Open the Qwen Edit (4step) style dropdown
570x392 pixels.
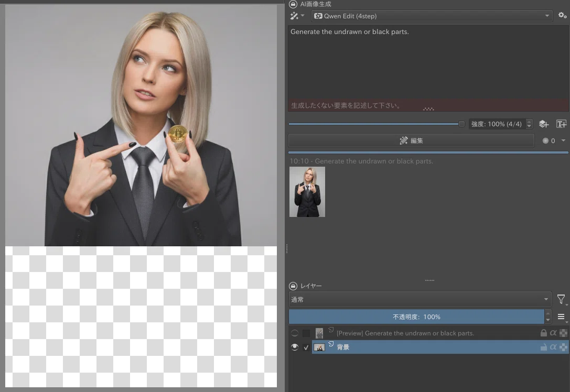pos(432,16)
